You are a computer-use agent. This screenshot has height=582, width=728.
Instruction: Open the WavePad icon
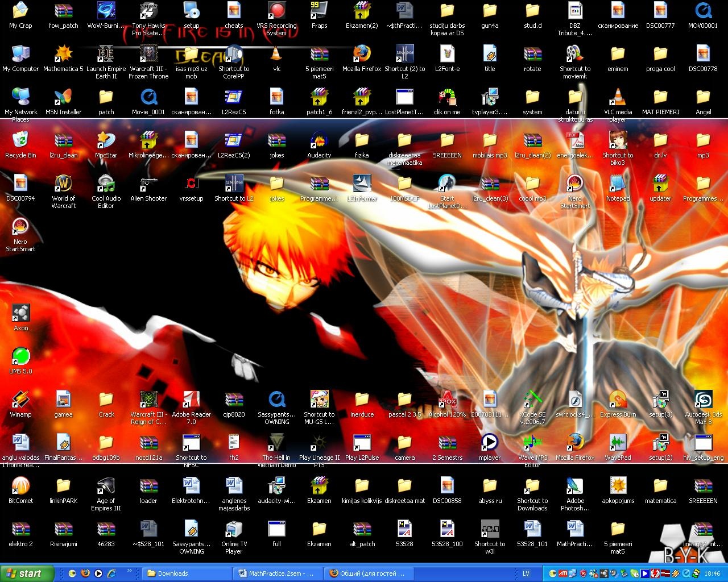click(x=618, y=443)
